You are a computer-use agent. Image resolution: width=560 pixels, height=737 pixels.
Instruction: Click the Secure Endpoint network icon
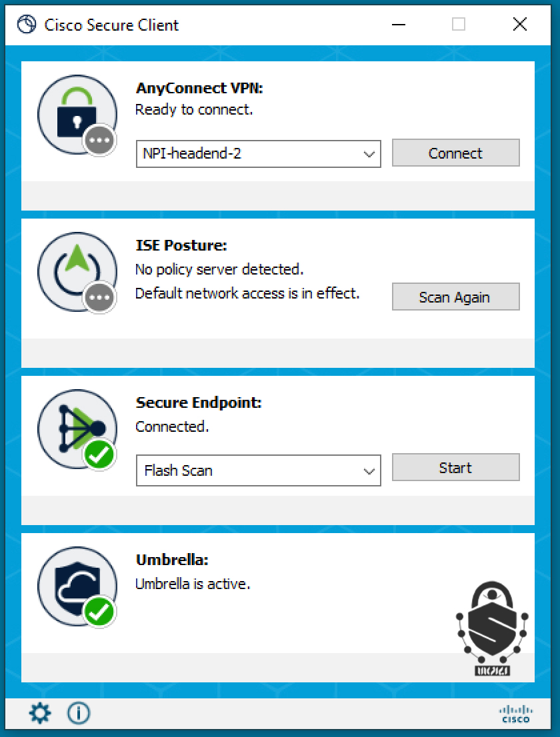point(77,428)
